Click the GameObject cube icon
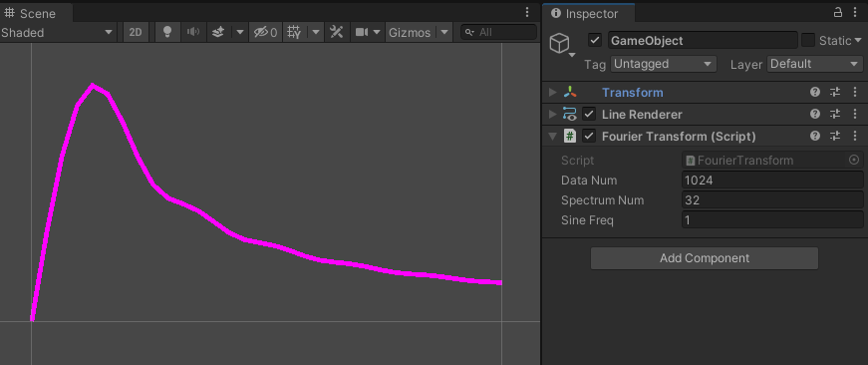This screenshot has height=365, width=868. tap(560, 43)
